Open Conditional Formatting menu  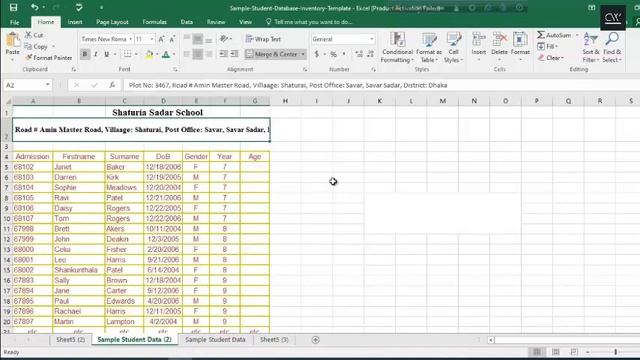click(397, 47)
